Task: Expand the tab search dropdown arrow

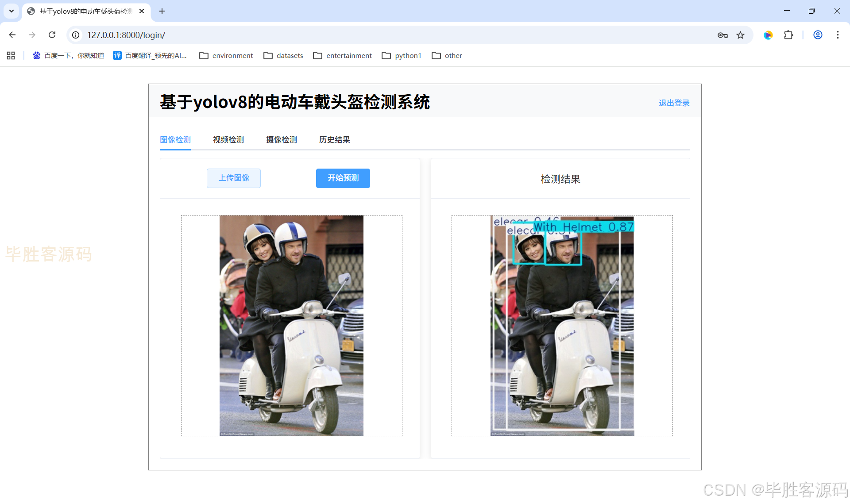Action: click(x=12, y=11)
